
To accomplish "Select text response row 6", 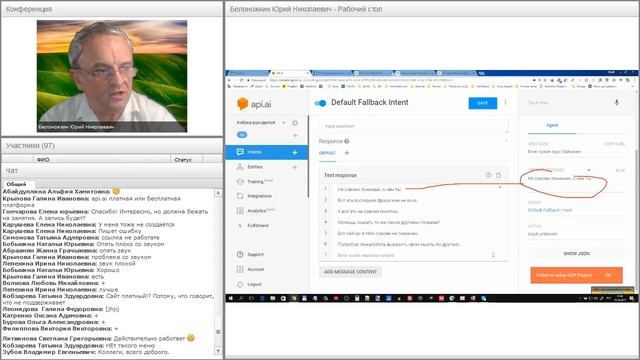I will point(413,244).
